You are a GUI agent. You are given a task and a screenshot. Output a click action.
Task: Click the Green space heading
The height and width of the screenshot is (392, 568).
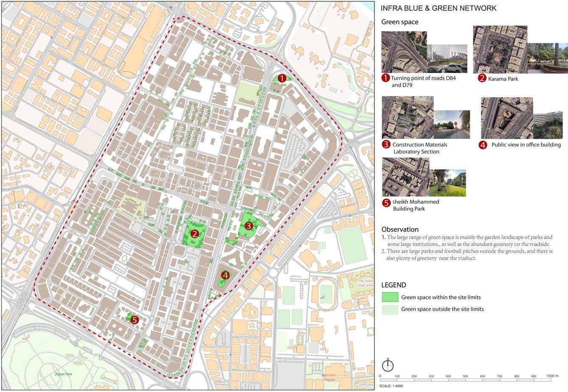(399, 22)
